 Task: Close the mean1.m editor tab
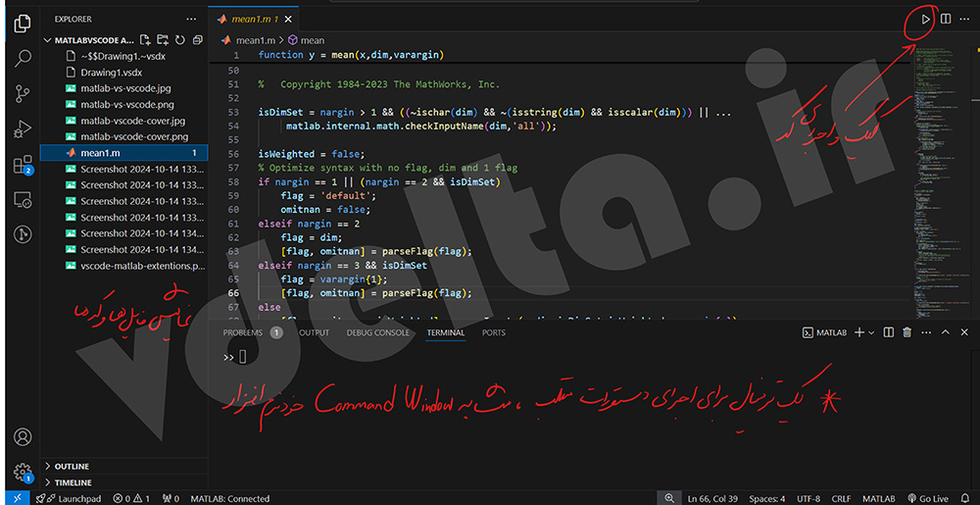point(287,20)
